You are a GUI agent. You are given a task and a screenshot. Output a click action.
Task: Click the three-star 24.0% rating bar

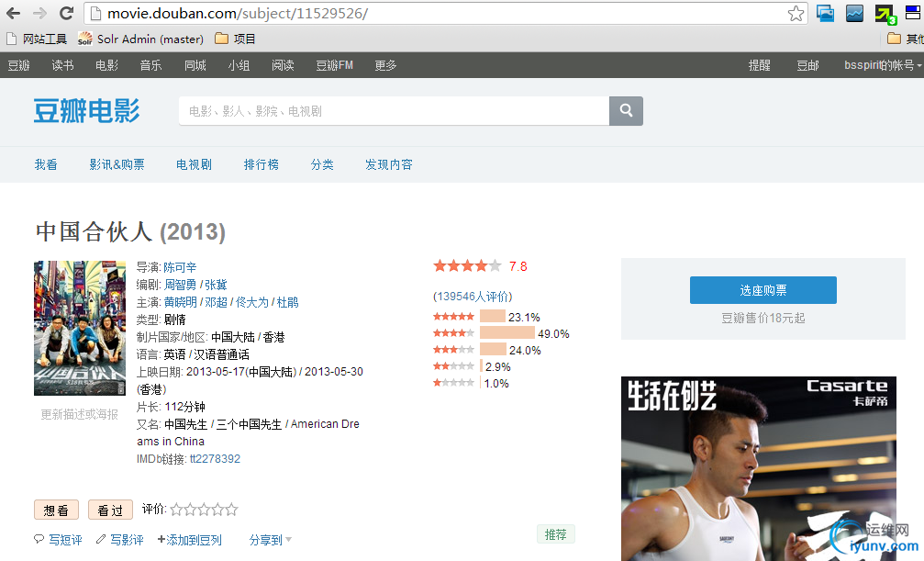494,350
